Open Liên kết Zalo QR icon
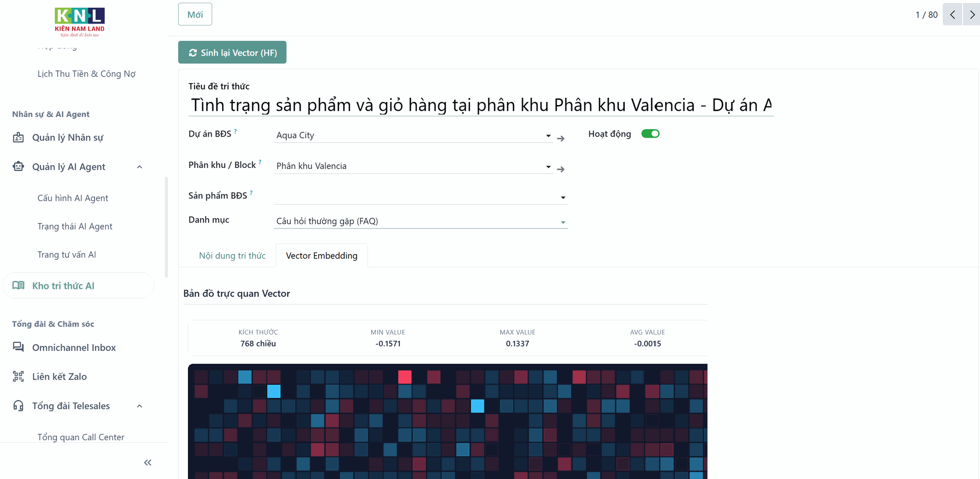This screenshot has height=479, width=980. (x=18, y=376)
